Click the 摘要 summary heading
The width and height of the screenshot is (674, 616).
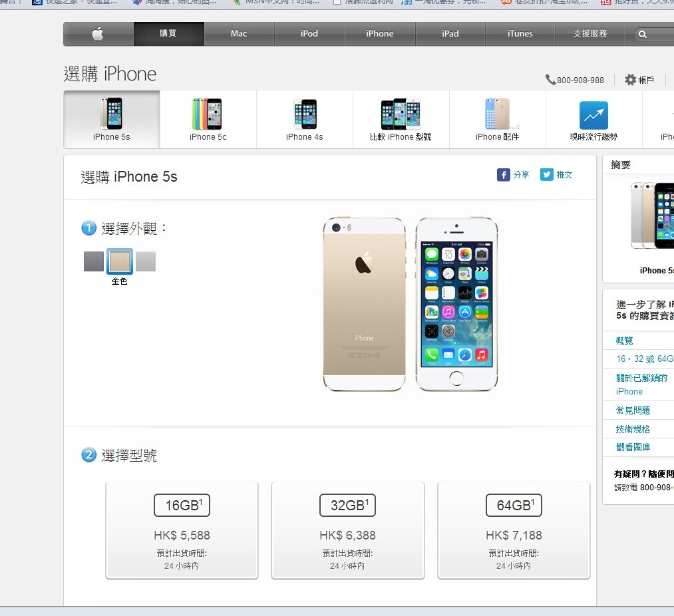click(x=621, y=164)
